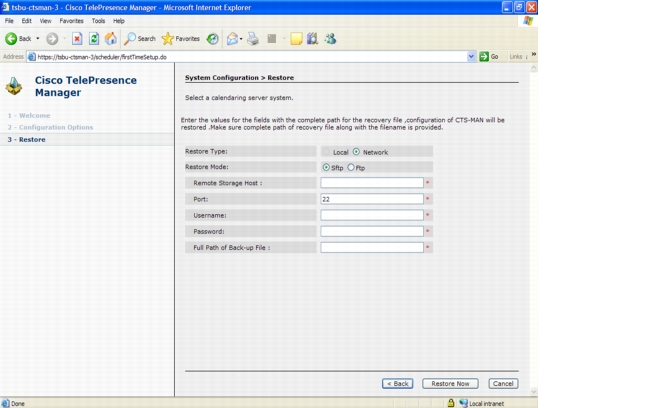Open the Research books icon
The width and height of the screenshot is (653, 408).
click(x=312, y=39)
